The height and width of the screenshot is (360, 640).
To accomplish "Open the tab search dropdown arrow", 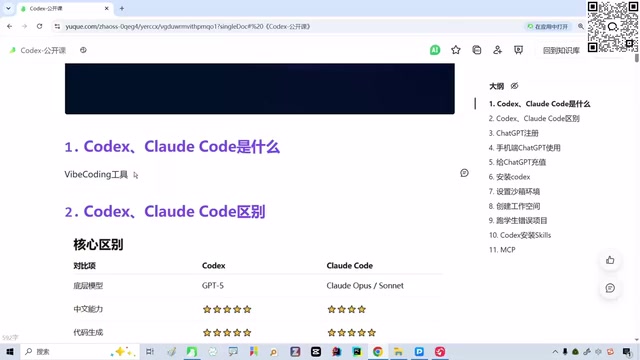I will tap(8, 8).
